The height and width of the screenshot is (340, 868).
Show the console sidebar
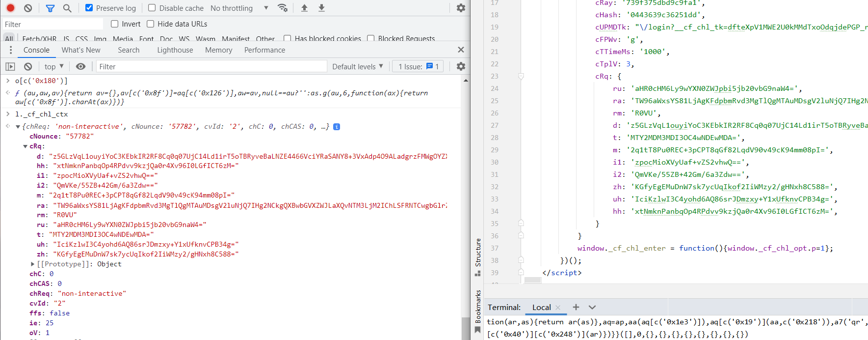(10, 66)
